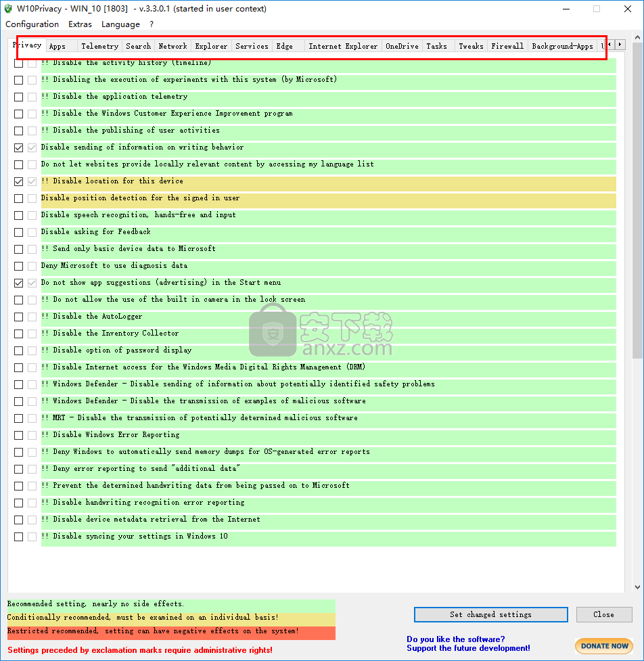Enable 'Disable the Windows Customer Experience Improvement program'
Viewport: 644px width, 661px height.
tap(18, 114)
